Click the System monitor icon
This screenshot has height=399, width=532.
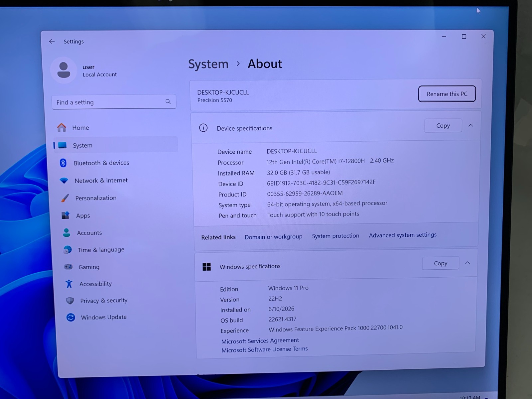pyautogui.click(x=63, y=145)
